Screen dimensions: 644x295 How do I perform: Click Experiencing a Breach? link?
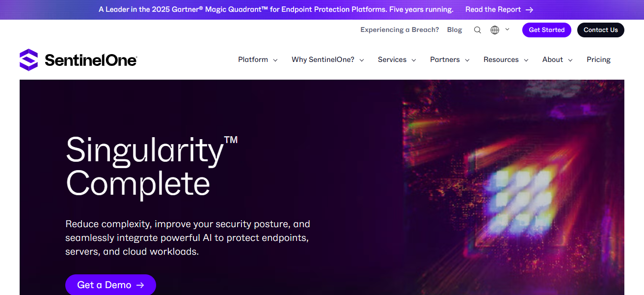point(400,30)
